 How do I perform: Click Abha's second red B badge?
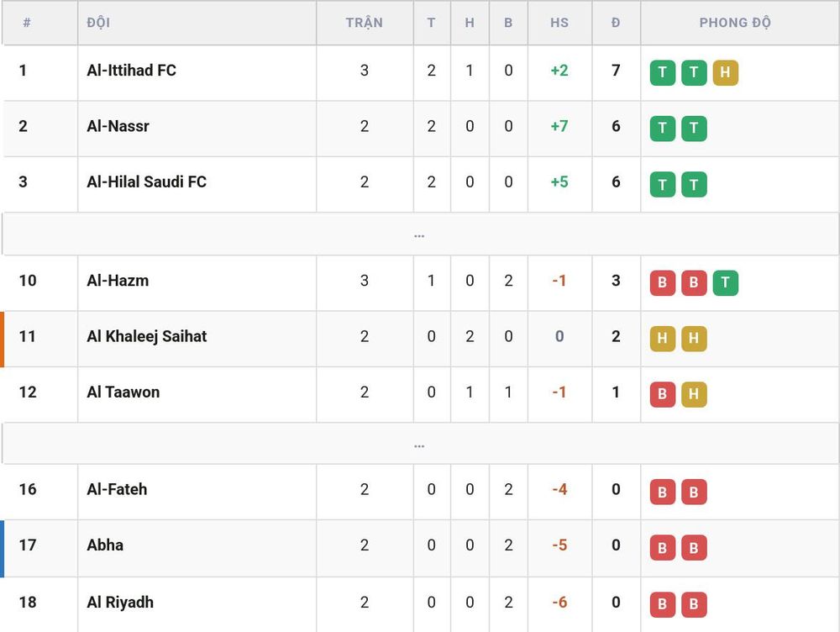click(694, 548)
